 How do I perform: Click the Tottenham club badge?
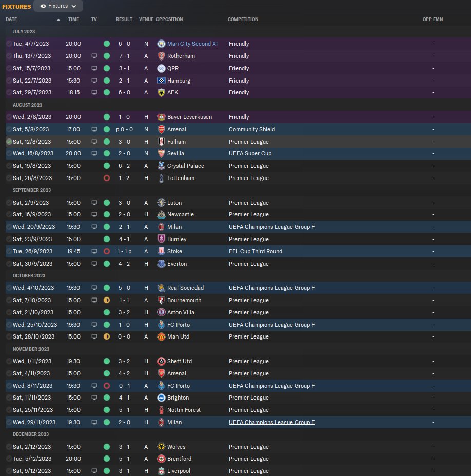(x=161, y=178)
